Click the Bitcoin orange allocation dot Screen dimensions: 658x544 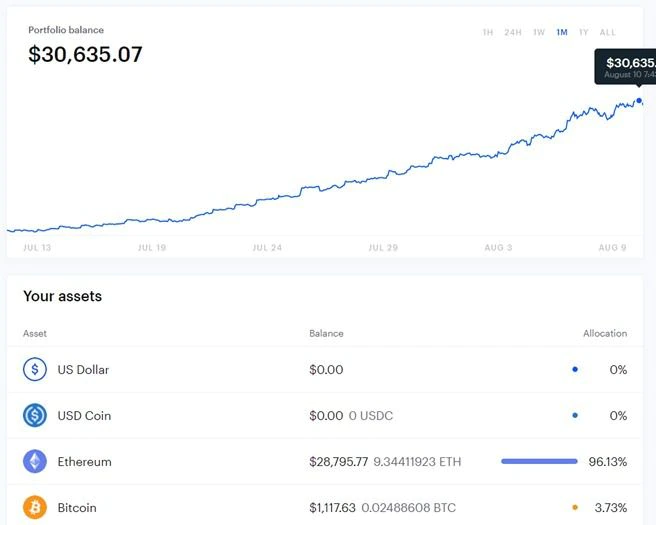tap(575, 507)
